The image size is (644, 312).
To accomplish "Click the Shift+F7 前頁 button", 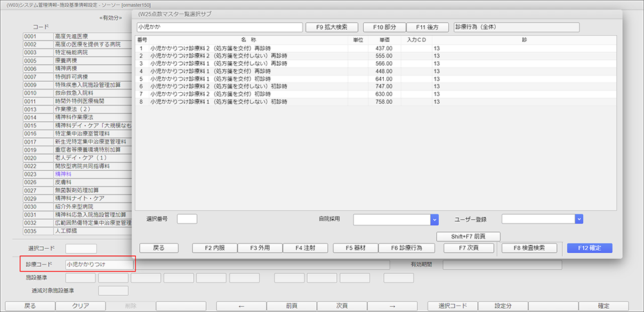I will click(x=468, y=237).
